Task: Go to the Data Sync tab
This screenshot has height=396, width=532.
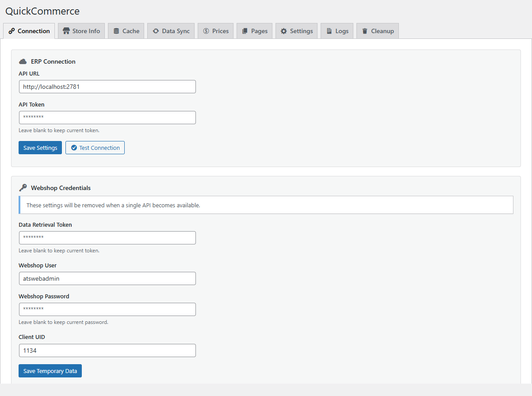Action: point(171,31)
